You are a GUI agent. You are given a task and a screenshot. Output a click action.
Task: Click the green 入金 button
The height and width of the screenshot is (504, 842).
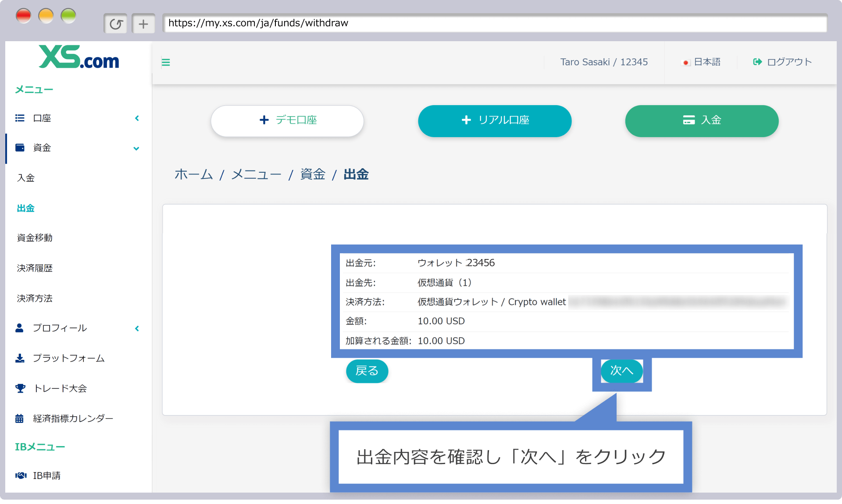(702, 121)
